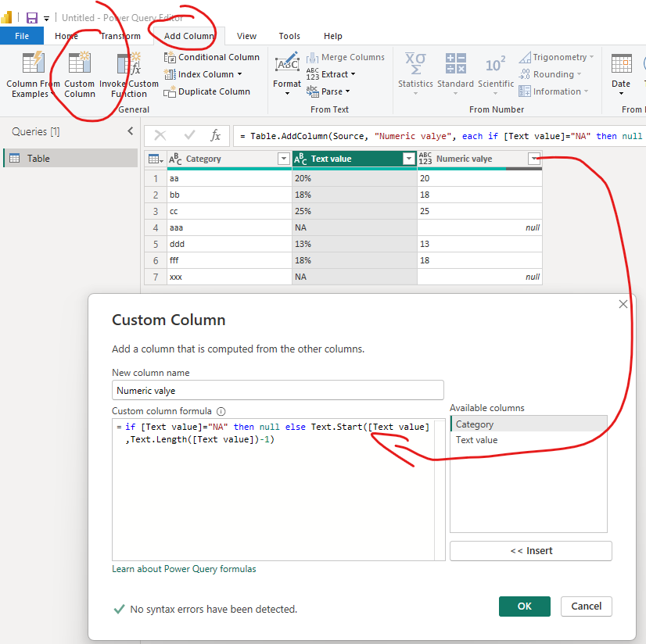The width and height of the screenshot is (646, 644).
Task: Collapse the Queries pane
Action: 131,131
